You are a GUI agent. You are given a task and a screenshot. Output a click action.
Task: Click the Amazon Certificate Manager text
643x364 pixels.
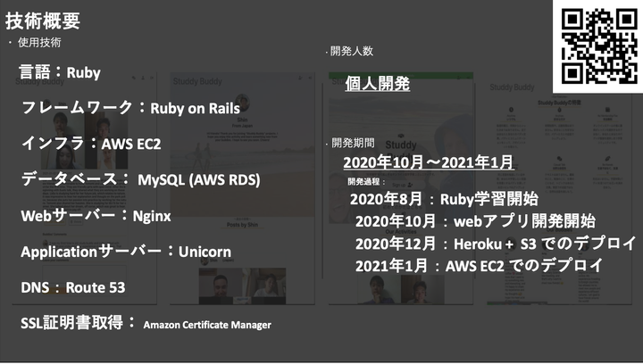pos(207,325)
